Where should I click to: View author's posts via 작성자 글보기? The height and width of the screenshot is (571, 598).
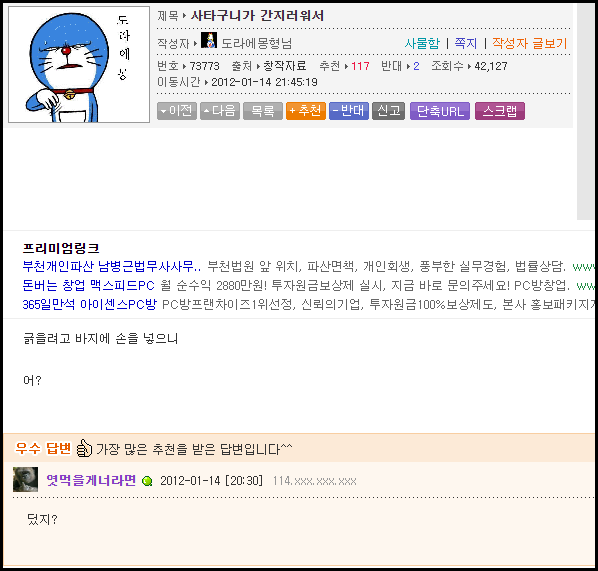[530, 43]
